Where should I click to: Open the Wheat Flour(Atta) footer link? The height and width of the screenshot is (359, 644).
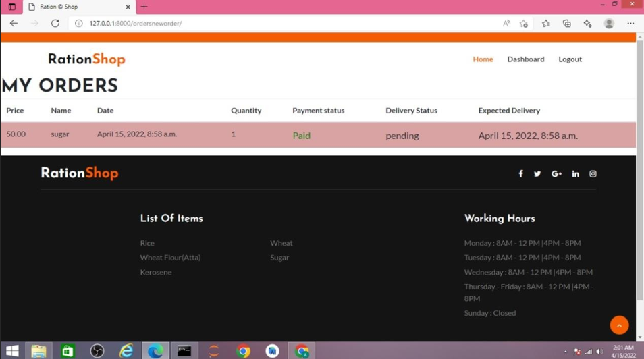pos(170,258)
